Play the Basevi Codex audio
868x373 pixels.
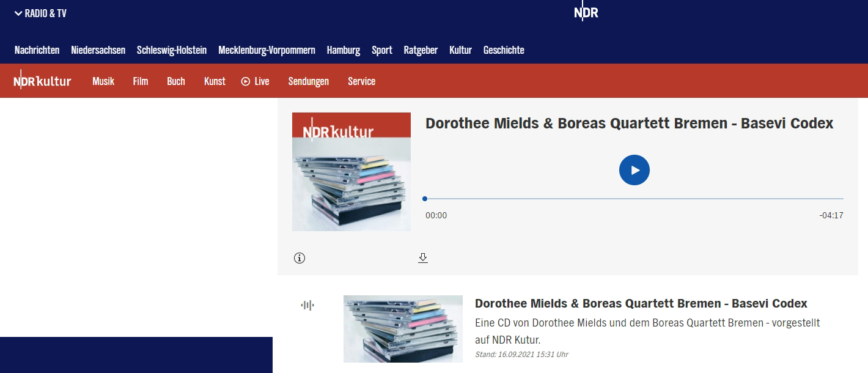coord(634,170)
